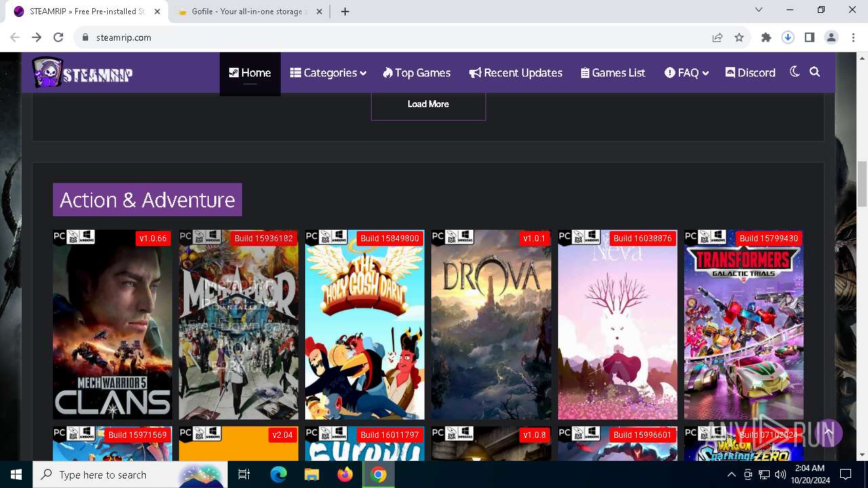Open The Holy Gosh Darn game card
Screen dimensions: 868x488
pyautogui.click(x=365, y=325)
